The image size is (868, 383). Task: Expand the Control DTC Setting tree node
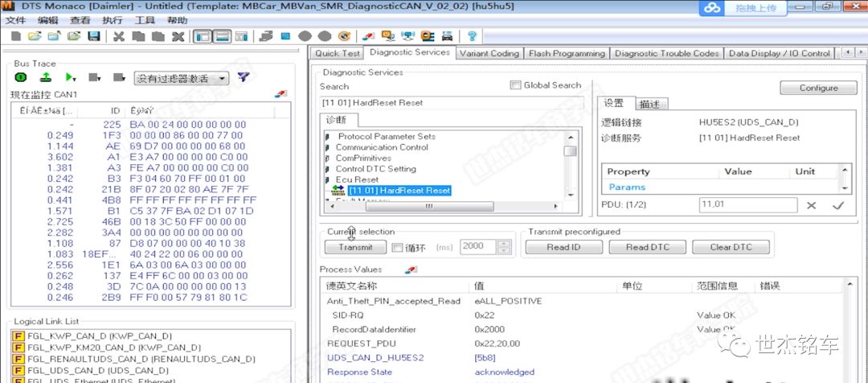(328, 169)
